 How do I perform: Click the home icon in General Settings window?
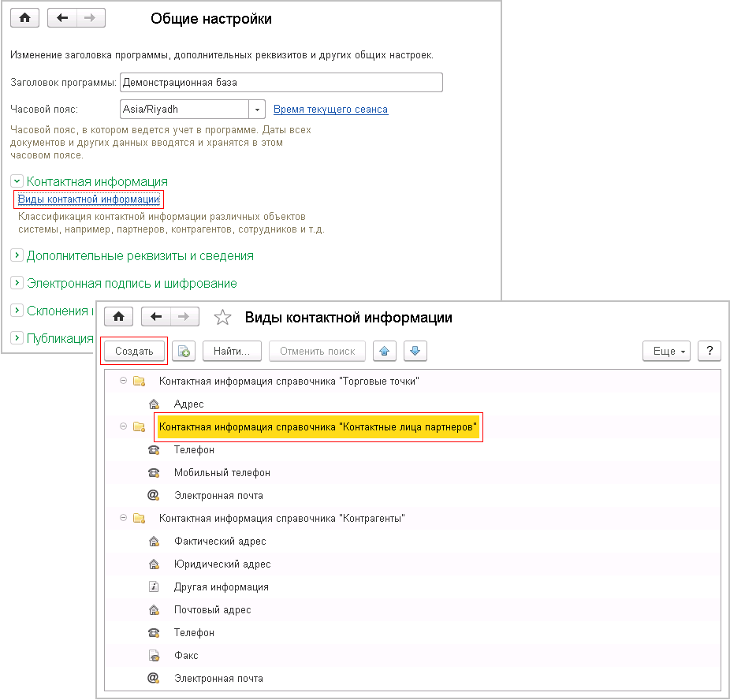24,18
